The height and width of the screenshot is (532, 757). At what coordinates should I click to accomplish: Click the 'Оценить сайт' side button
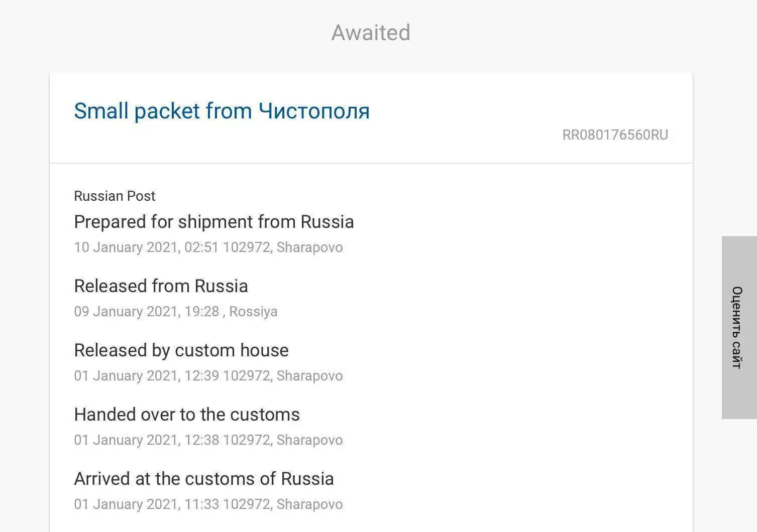coord(738,327)
